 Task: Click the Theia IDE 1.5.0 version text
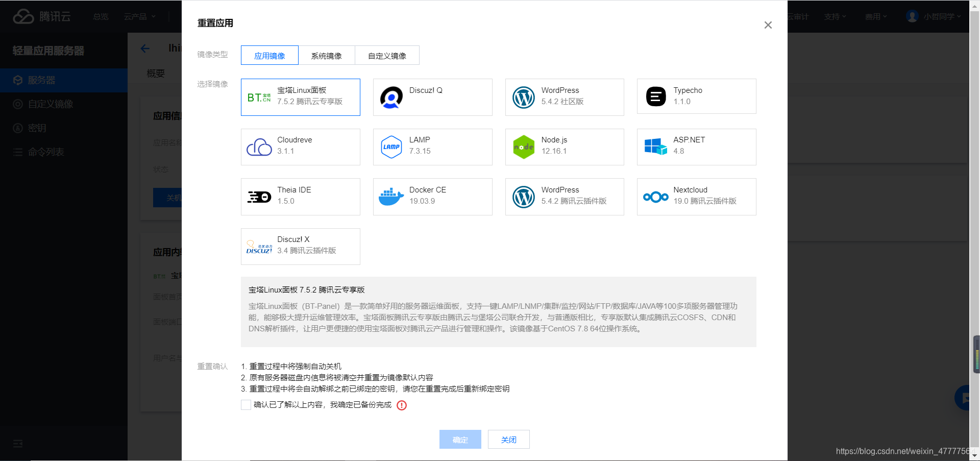286,201
